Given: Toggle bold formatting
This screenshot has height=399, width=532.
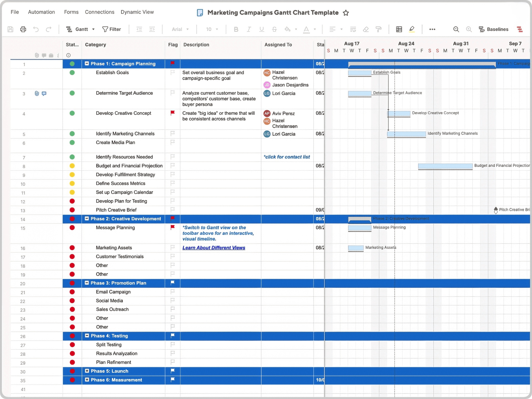Looking at the screenshot, I should click(236, 29).
